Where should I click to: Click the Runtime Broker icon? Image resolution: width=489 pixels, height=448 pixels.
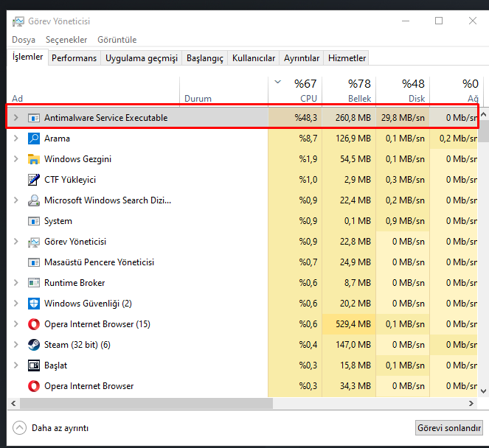pyautogui.click(x=34, y=283)
